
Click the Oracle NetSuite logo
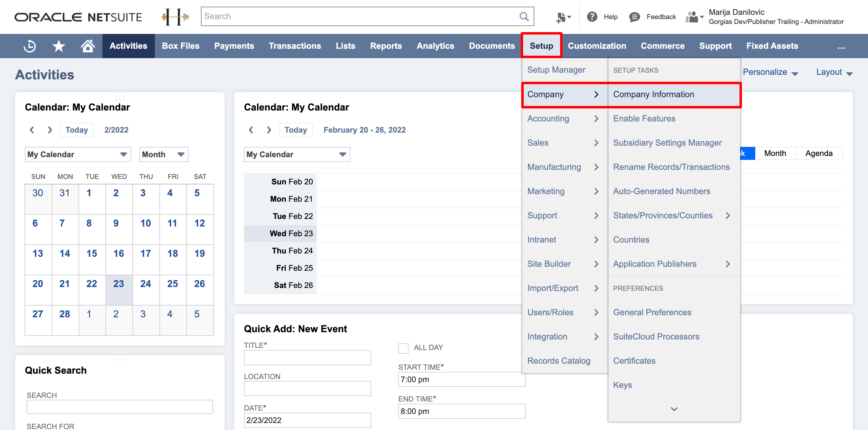click(x=78, y=17)
